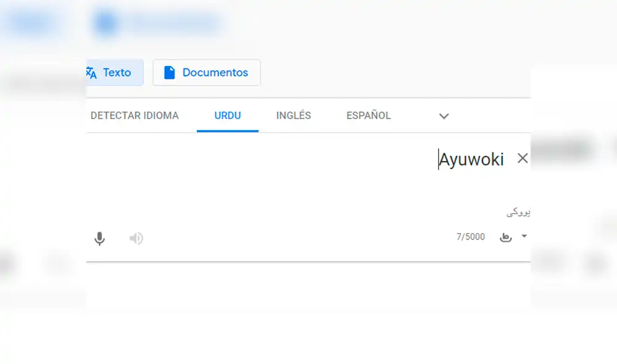Screen dimensions: 617x364
Task: Open the input method dropdown arrow
Action: pyautogui.click(x=524, y=236)
